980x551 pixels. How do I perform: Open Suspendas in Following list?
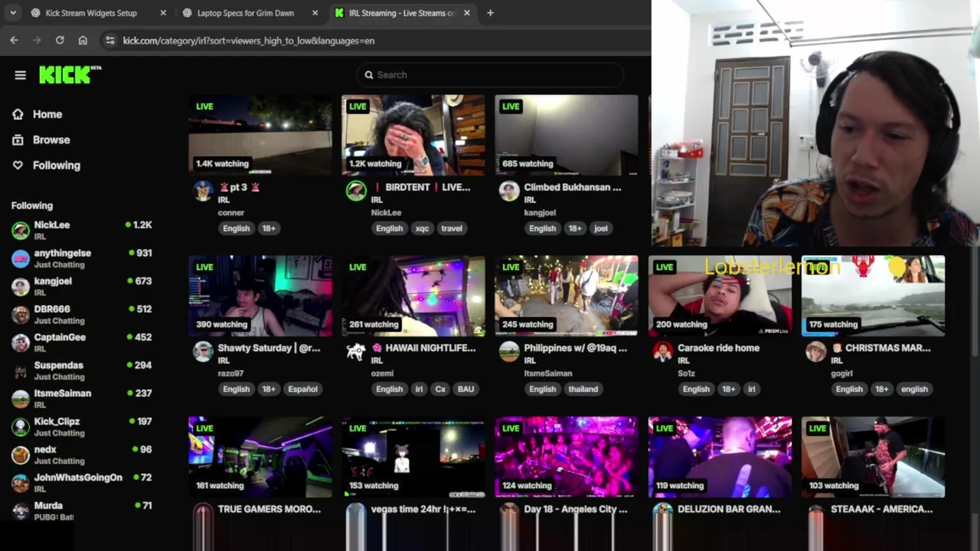[x=81, y=370]
